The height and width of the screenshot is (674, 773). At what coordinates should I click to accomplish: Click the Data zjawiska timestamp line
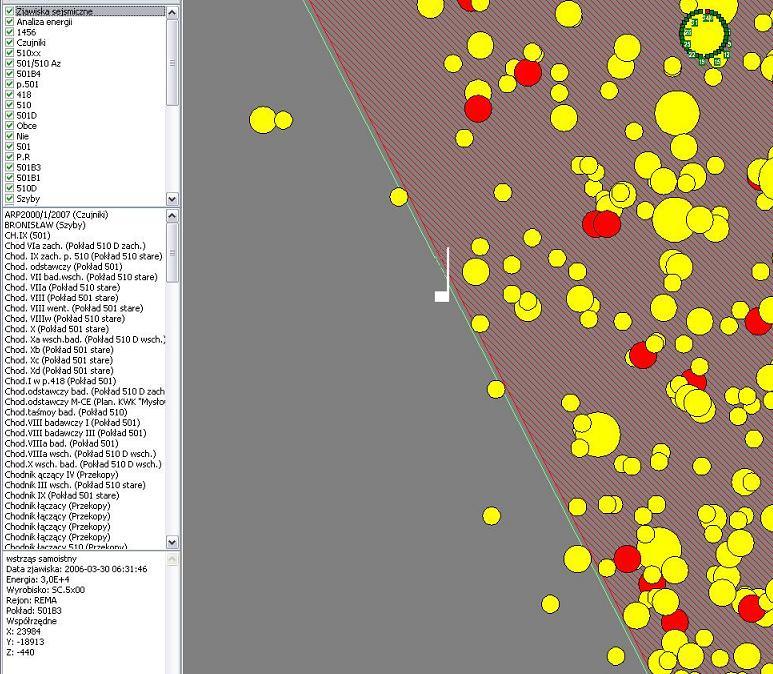point(76,569)
